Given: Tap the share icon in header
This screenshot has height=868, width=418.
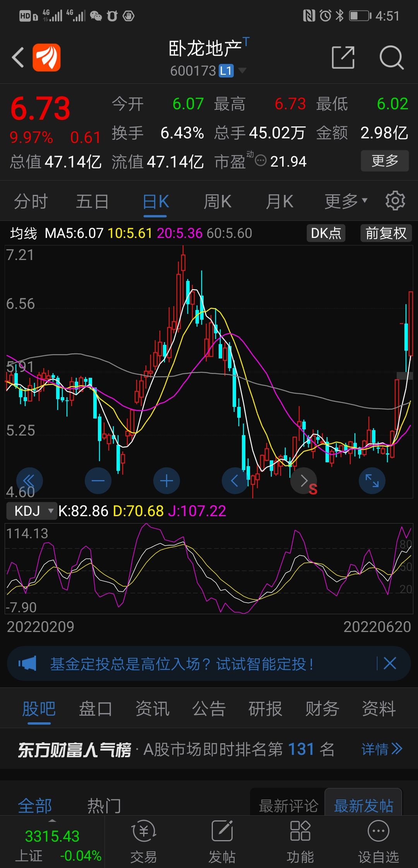Looking at the screenshot, I should [x=343, y=57].
